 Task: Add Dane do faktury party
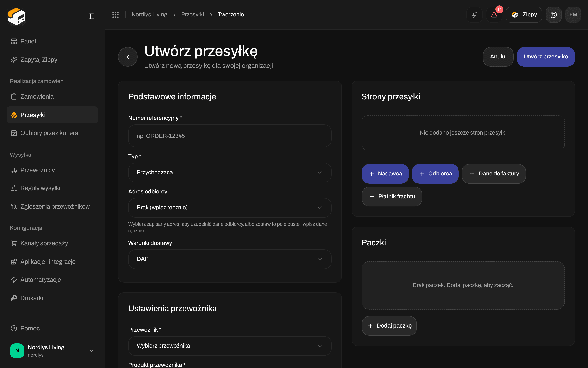click(494, 174)
